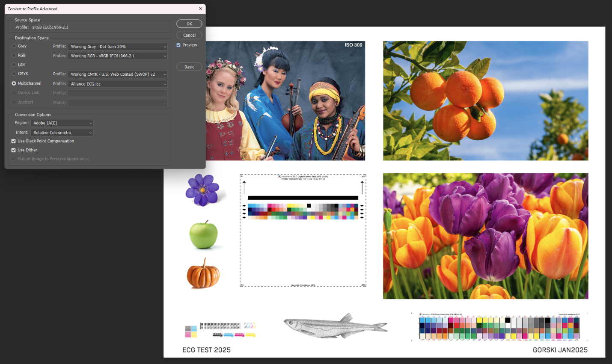Close the Convert to Profile dialog
The image size is (612, 364).
[x=200, y=9]
